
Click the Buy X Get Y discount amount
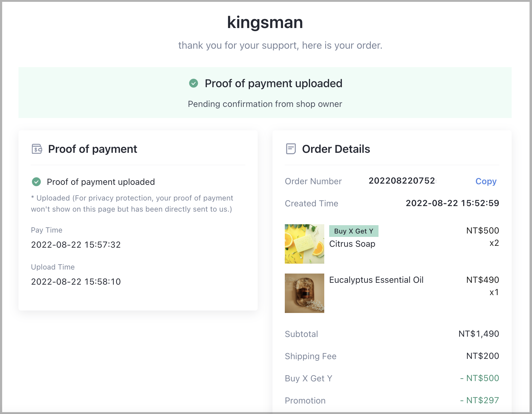[480, 378]
